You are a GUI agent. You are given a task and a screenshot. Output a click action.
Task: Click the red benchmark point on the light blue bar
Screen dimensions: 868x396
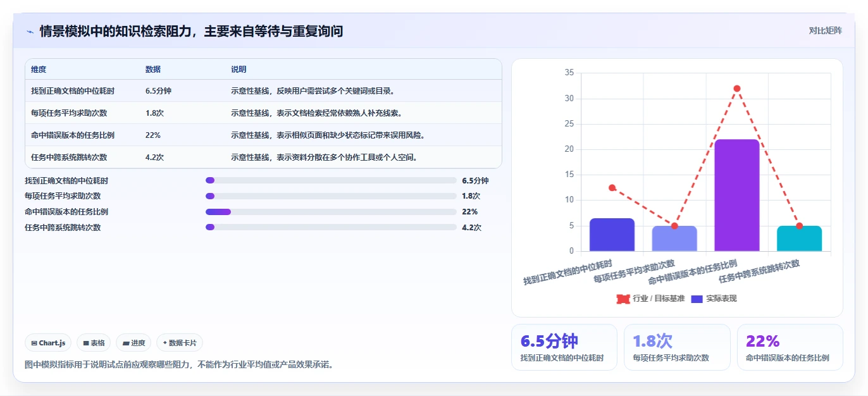pos(674,226)
